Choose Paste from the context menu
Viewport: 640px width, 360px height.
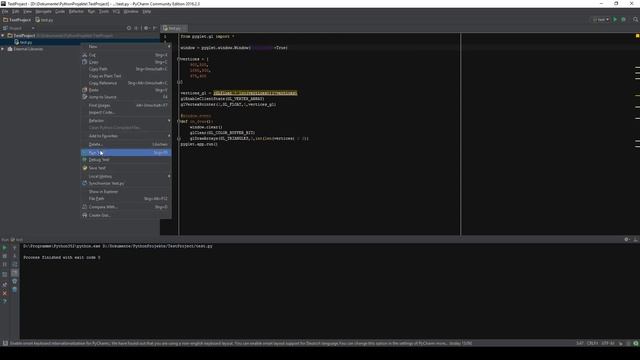pyautogui.click(x=126, y=90)
